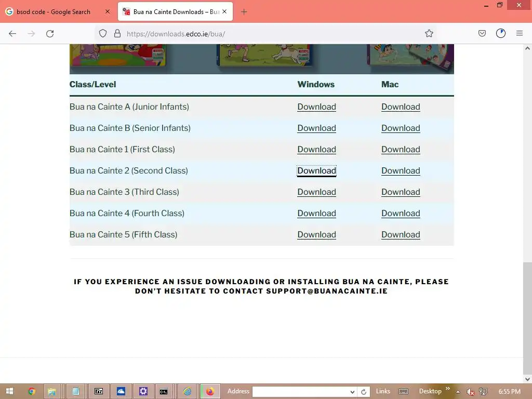
Task: Launch Chrome from the taskbar
Action: (32, 392)
